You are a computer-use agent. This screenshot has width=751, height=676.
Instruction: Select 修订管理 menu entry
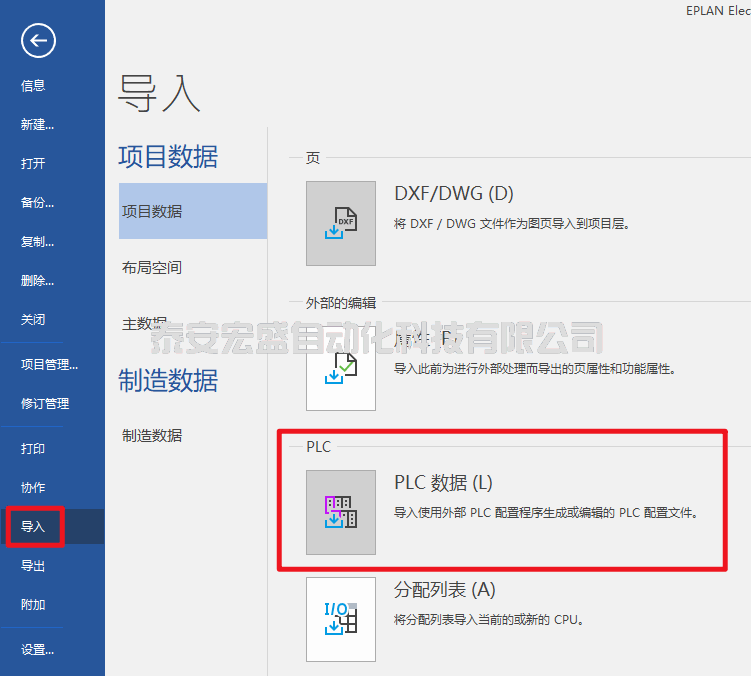45,404
